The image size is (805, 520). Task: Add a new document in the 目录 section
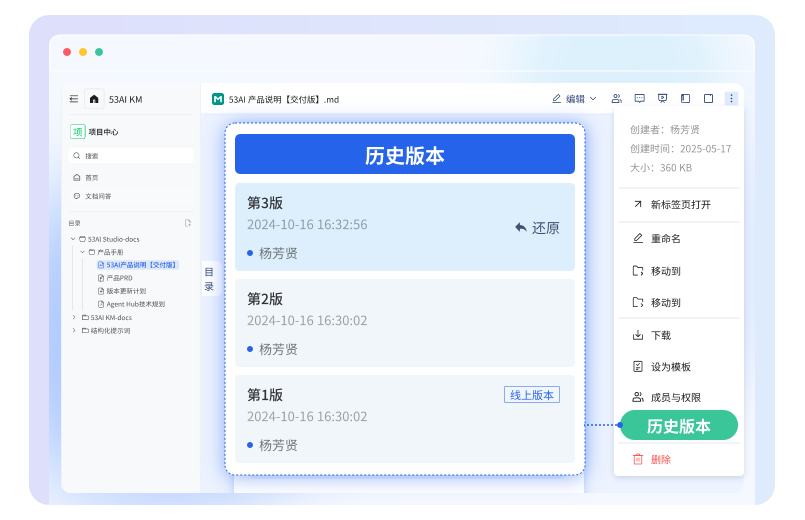(x=188, y=223)
